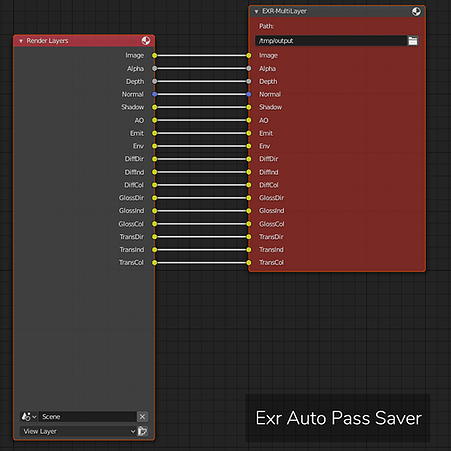This screenshot has width=451, height=451.
Task: Click 'Shadow' label in EXR-MultiLayer node
Action: point(270,107)
